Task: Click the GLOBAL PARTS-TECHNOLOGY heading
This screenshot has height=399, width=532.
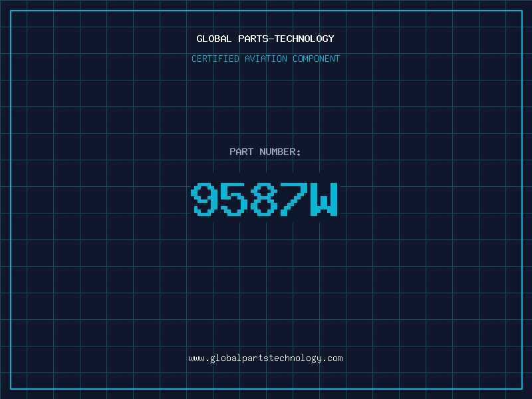Action: (x=265, y=39)
